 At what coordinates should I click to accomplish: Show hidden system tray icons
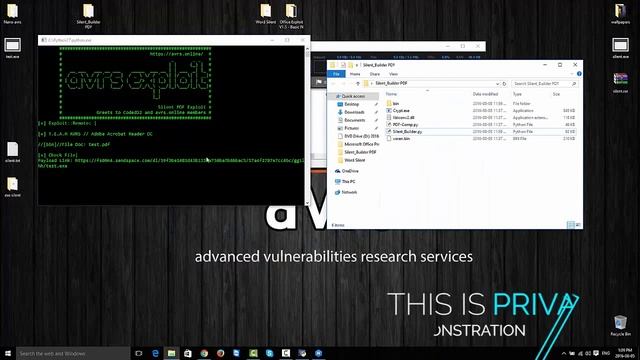tap(564, 353)
